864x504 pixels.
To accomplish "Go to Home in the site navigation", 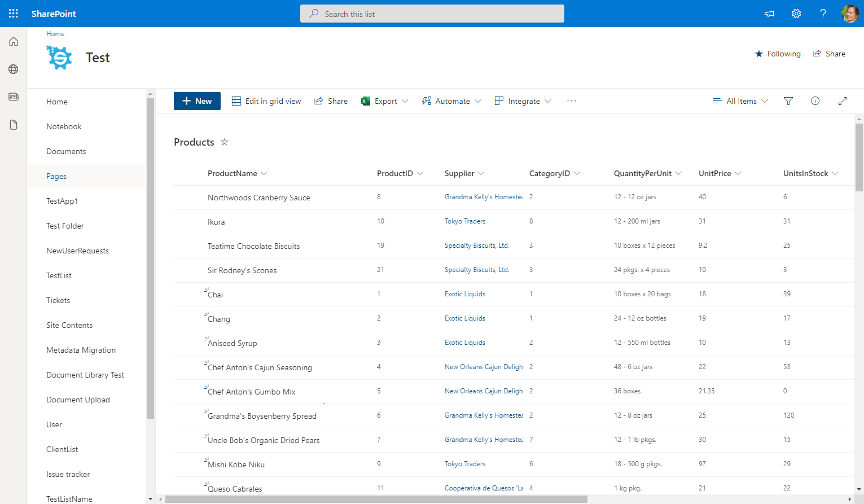I will pyautogui.click(x=57, y=102).
